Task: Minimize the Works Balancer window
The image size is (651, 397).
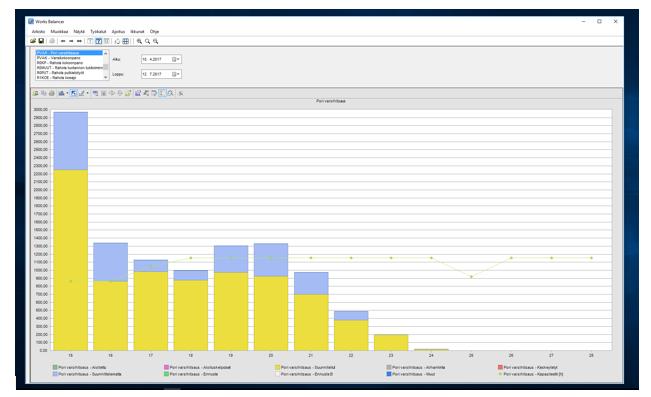Action: (584, 21)
